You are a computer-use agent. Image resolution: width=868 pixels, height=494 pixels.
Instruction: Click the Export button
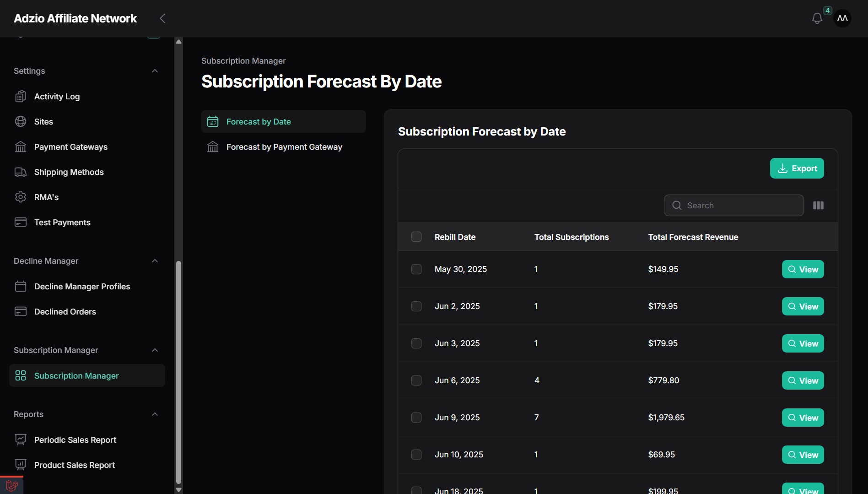tap(797, 168)
